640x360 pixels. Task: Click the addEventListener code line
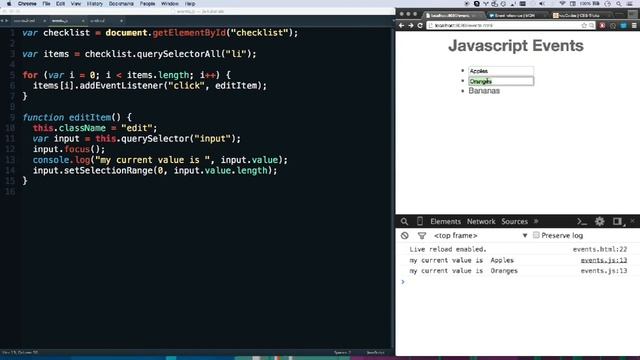(x=149, y=85)
